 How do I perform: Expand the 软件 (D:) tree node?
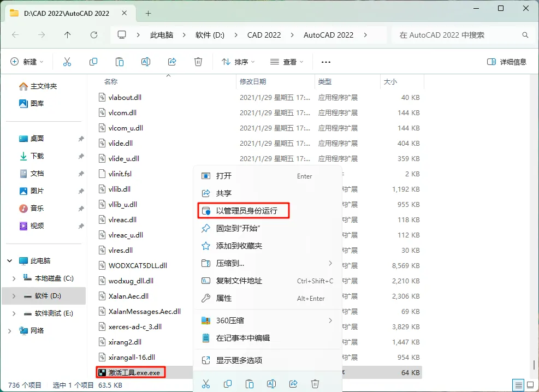[14, 296]
